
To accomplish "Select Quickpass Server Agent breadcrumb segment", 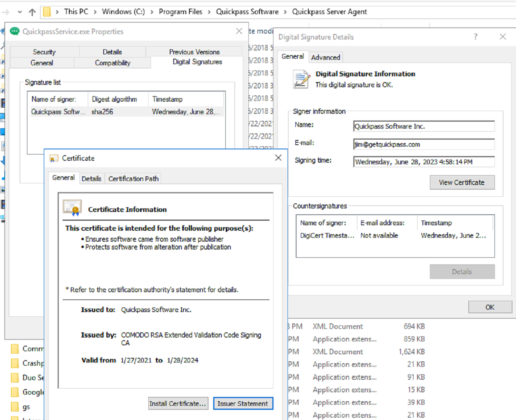I will coord(329,12).
